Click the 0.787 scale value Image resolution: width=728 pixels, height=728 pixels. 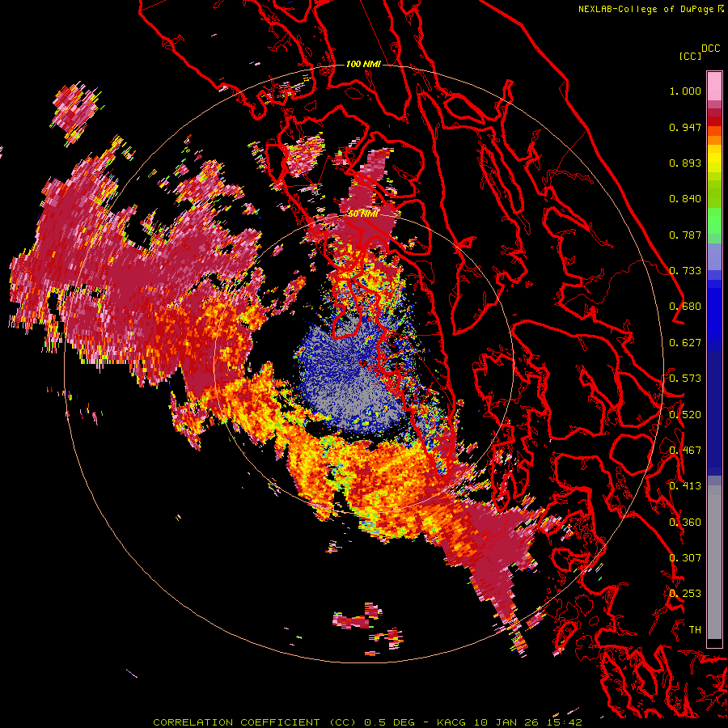(x=685, y=235)
